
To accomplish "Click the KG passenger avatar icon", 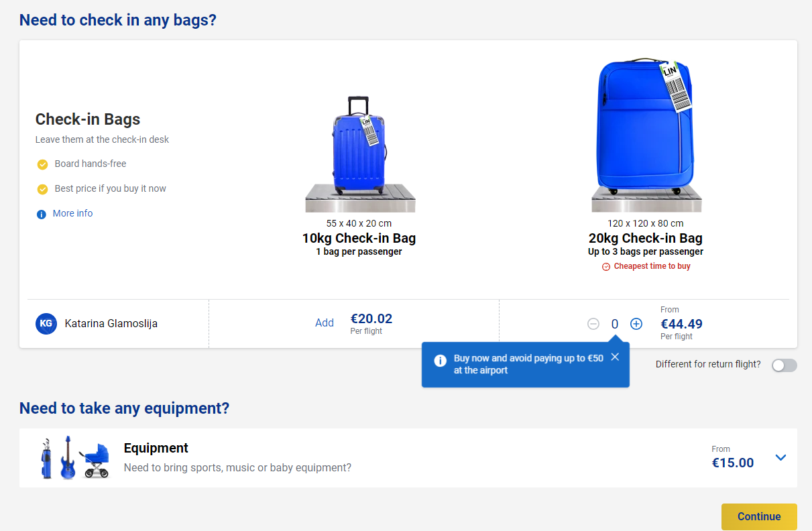I will pos(46,324).
